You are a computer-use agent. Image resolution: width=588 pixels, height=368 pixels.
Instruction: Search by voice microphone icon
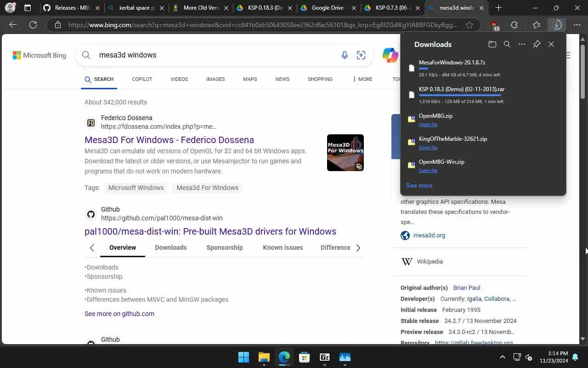point(345,55)
